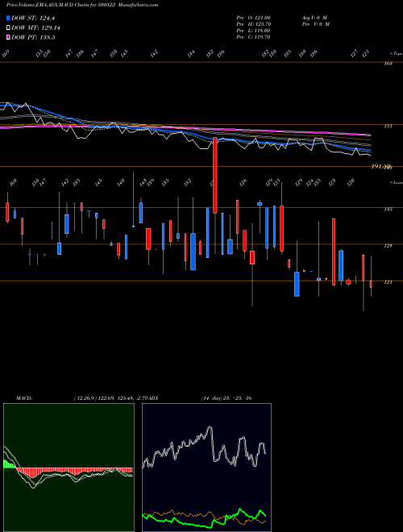Click the magenta DOW PT legend swatch
This screenshot has height=532, width=403.
click(x=8, y=37)
